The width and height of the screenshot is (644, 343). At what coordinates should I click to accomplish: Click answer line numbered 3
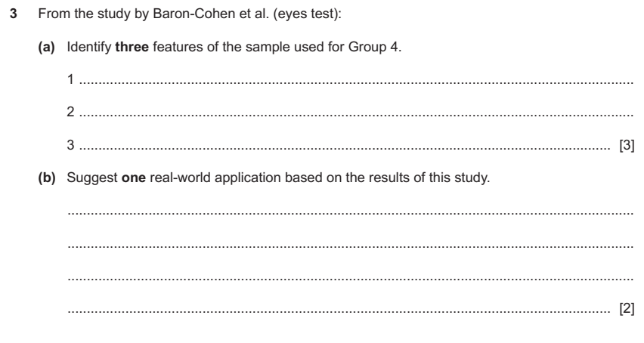tap(344, 149)
